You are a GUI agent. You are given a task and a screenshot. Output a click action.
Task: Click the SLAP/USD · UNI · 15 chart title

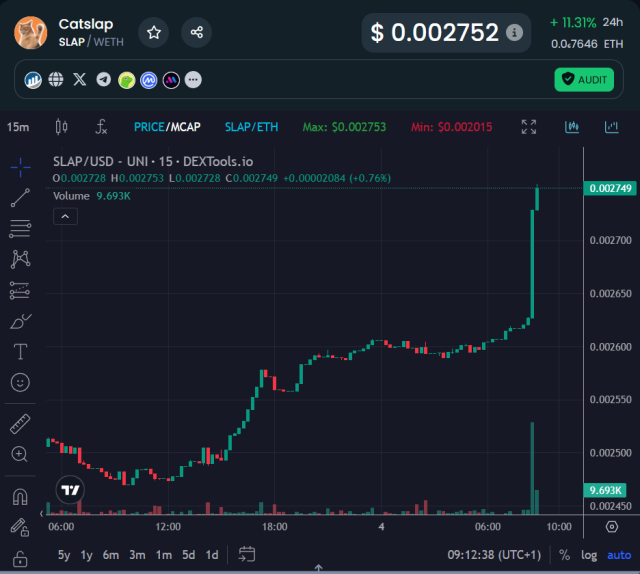pyautogui.click(x=153, y=162)
